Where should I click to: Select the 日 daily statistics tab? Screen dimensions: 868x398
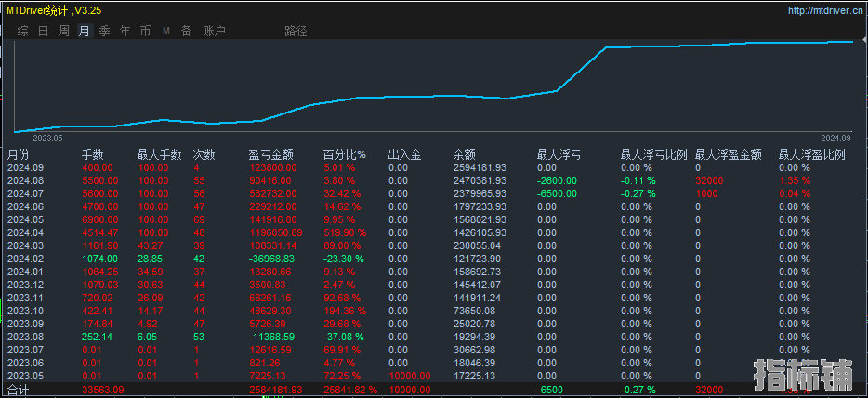click(x=43, y=31)
